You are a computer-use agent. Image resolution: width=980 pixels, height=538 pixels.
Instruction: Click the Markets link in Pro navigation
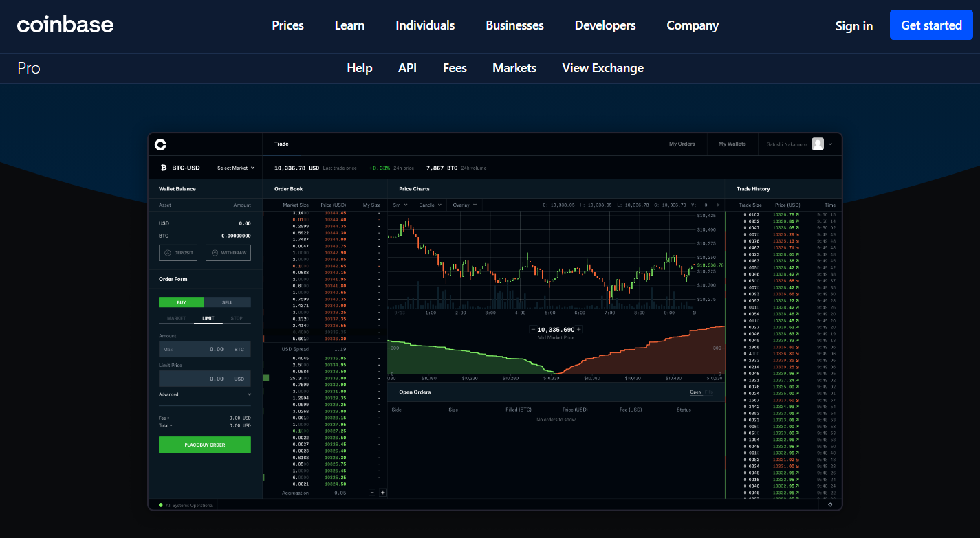514,68
